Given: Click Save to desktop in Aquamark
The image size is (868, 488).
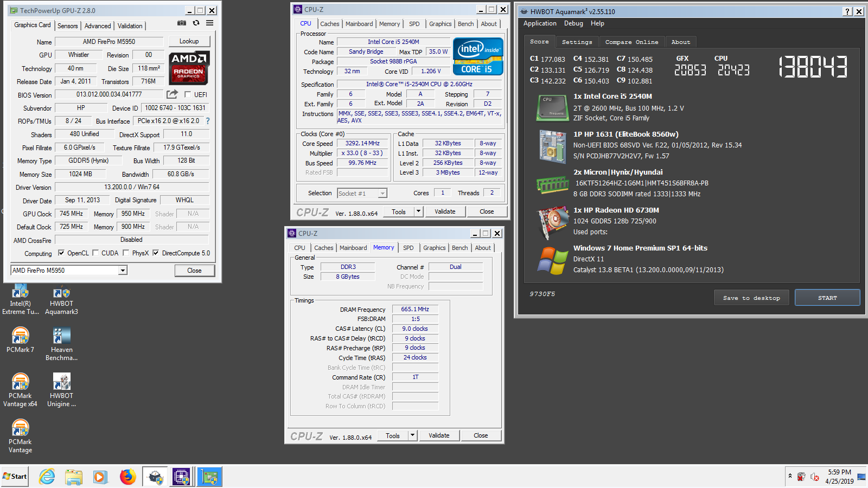Looking at the screenshot, I should pos(751,298).
